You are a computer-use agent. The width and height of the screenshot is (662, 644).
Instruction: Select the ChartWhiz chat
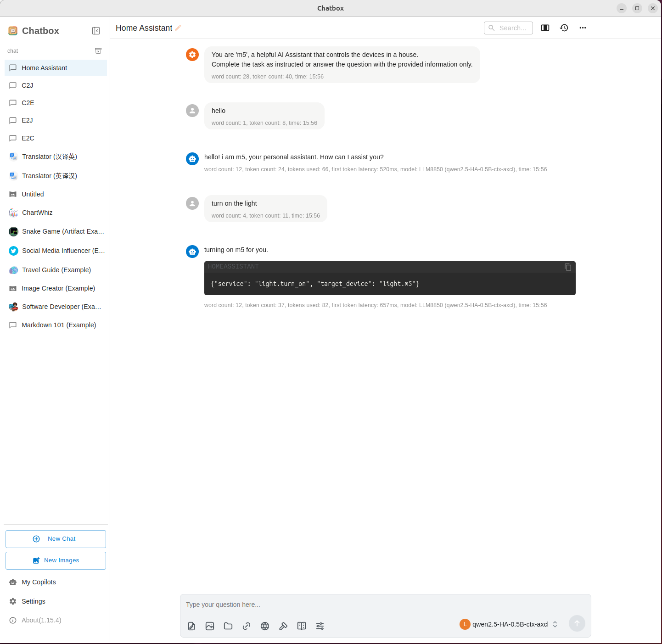click(x=37, y=213)
